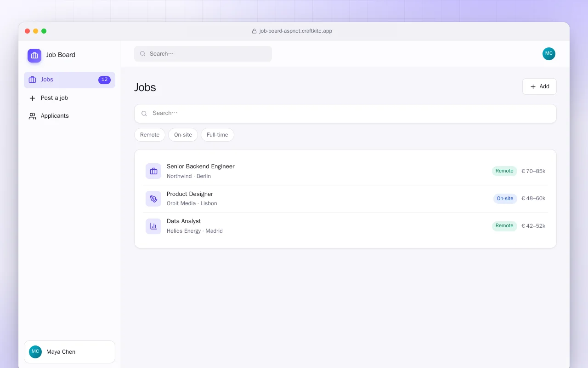Image resolution: width=588 pixels, height=368 pixels.
Task: Click the € 42–52k salary
Action: [x=533, y=226]
